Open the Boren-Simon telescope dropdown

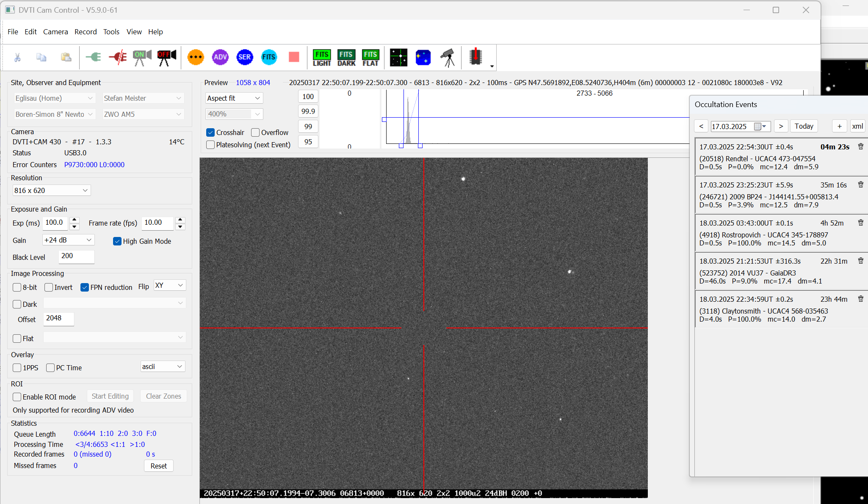54,114
